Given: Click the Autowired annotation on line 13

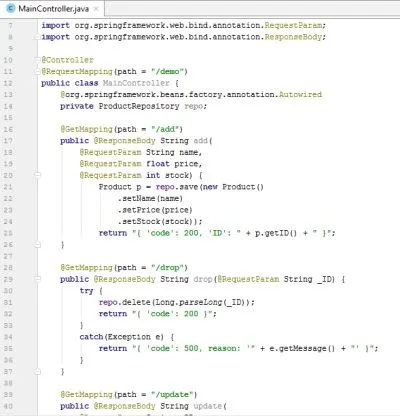Looking at the screenshot, I should (300, 95).
